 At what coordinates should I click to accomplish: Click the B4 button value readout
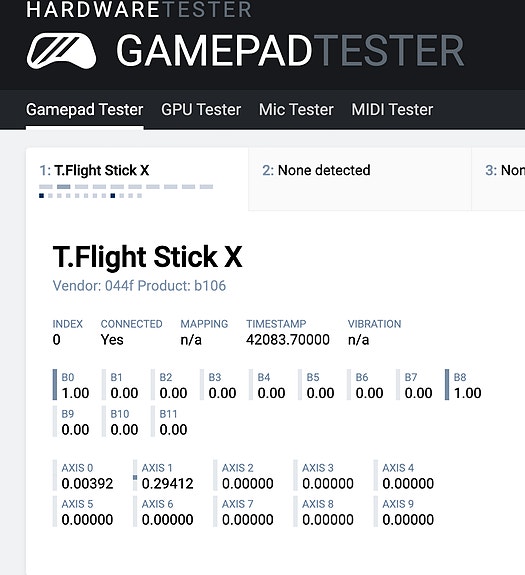[271, 393]
